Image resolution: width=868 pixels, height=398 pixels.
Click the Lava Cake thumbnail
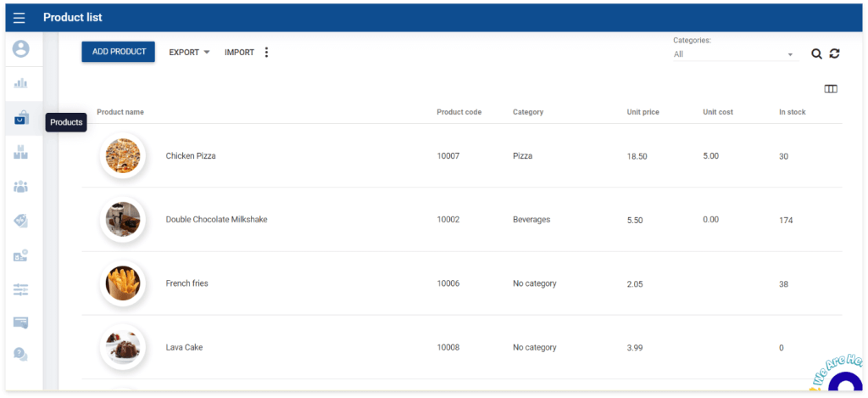click(123, 348)
